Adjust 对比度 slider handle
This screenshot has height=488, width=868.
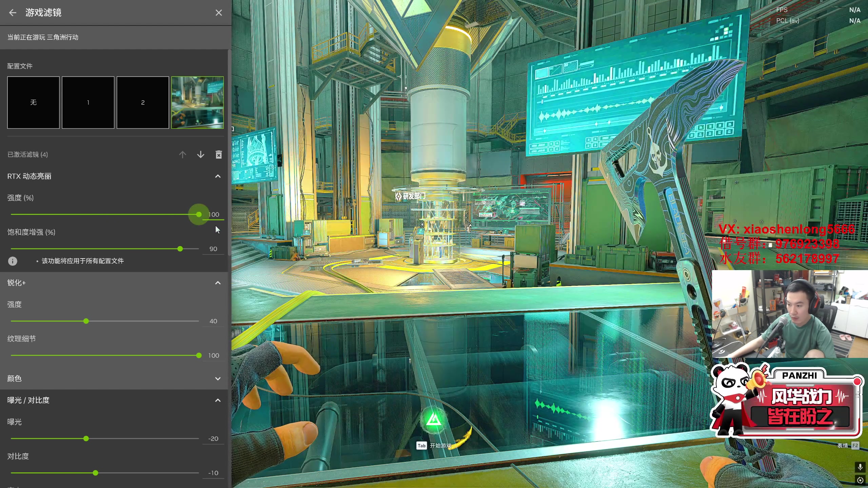point(96,473)
